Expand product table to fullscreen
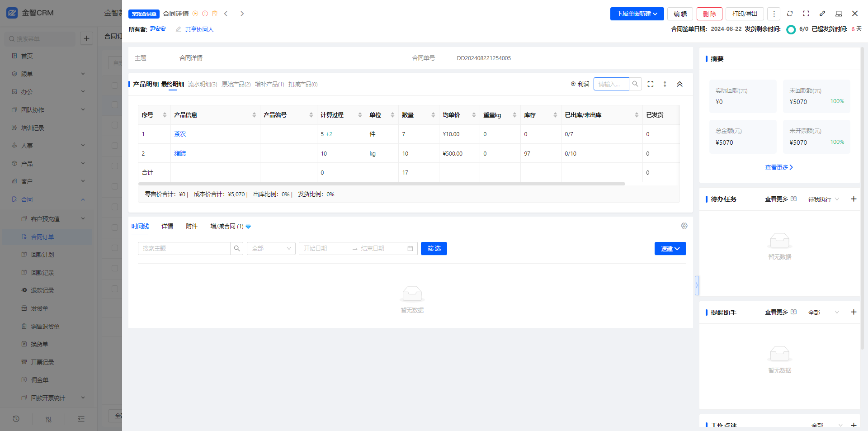Viewport: 868px width, 431px height. pyautogui.click(x=651, y=84)
